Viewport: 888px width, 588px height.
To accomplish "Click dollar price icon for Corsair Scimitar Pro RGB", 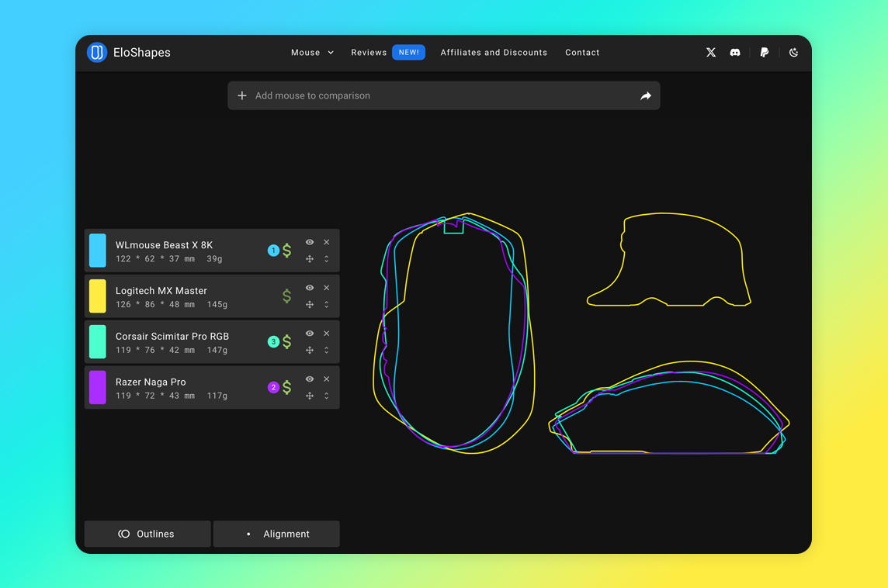I will tap(287, 342).
